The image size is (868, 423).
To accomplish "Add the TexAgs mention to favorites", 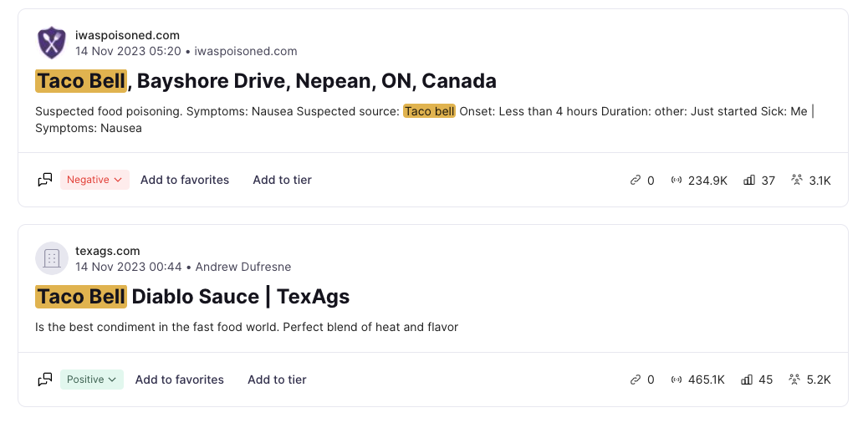I will pyautogui.click(x=179, y=380).
